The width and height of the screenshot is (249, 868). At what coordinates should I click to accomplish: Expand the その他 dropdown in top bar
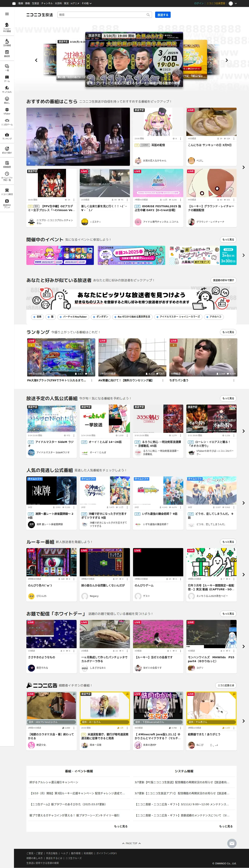[x=87, y=3]
